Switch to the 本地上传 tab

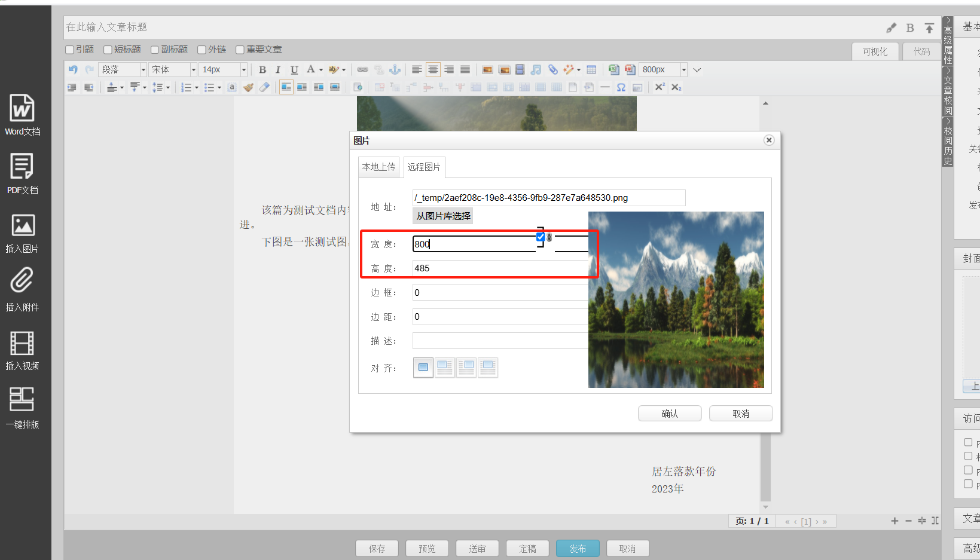(378, 167)
